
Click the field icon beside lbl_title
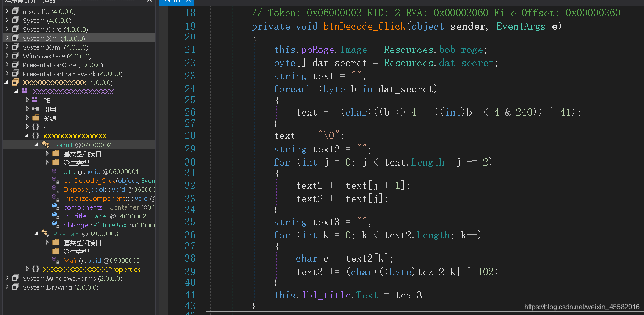pos(55,216)
